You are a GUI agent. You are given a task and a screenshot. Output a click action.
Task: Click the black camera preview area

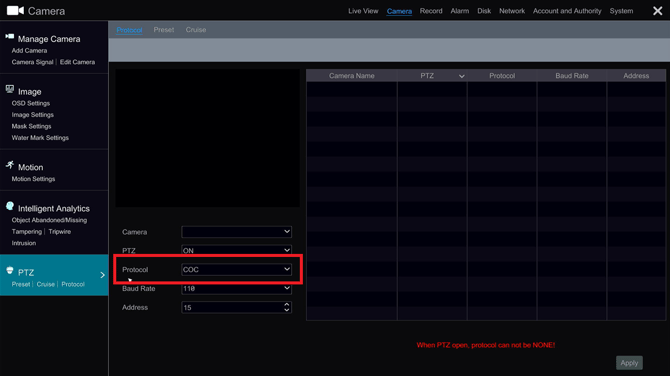(x=207, y=138)
